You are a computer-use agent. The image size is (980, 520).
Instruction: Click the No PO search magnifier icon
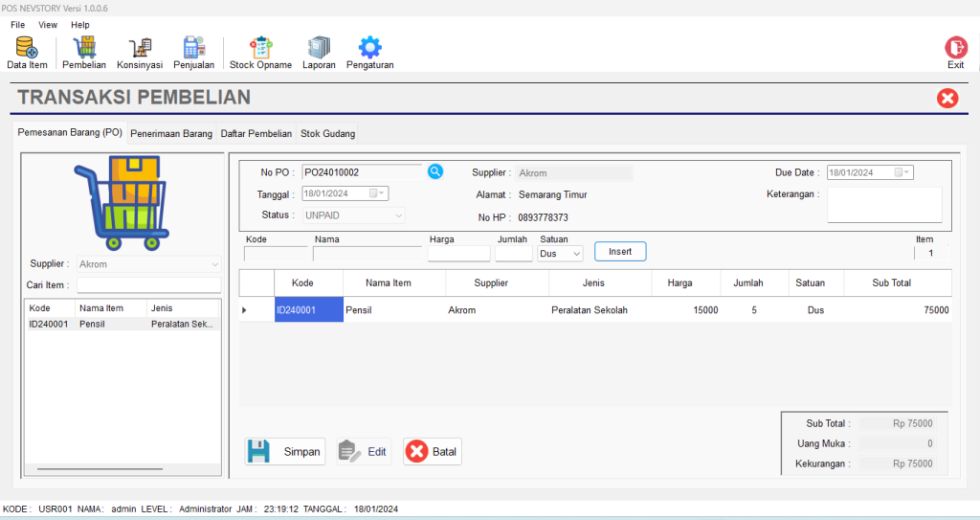(435, 171)
